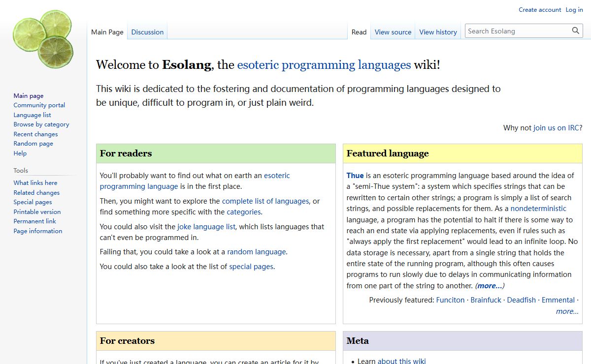Open the random language link
The image size is (591, 364).
click(x=256, y=252)
